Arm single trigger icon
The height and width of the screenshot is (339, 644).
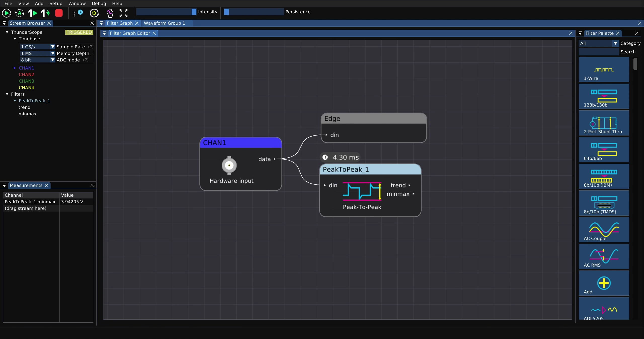(33, 13)
